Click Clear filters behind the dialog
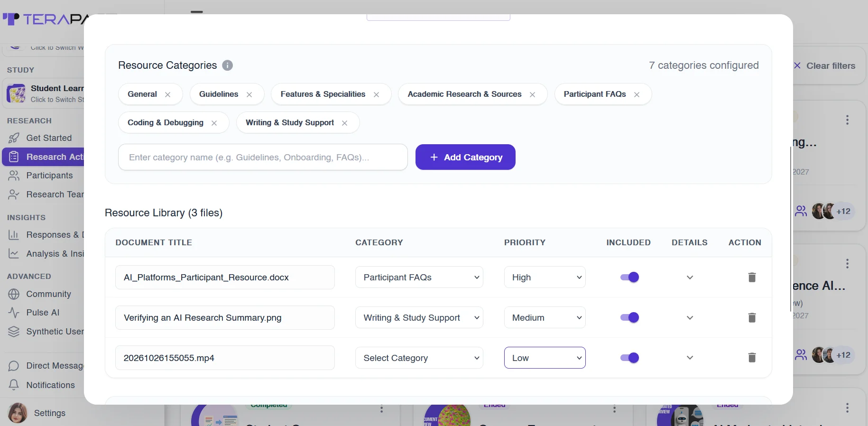The image size is (868, 426). tap(824, 66)
